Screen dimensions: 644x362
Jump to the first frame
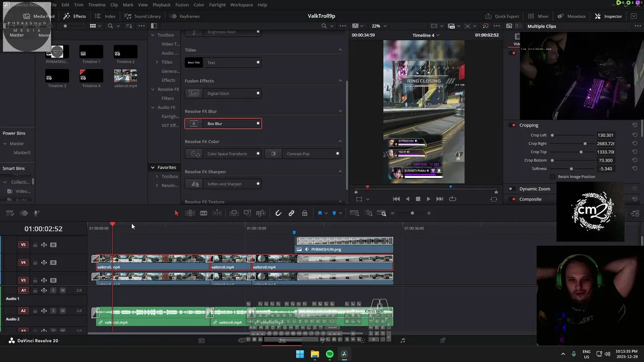[396, 199]
